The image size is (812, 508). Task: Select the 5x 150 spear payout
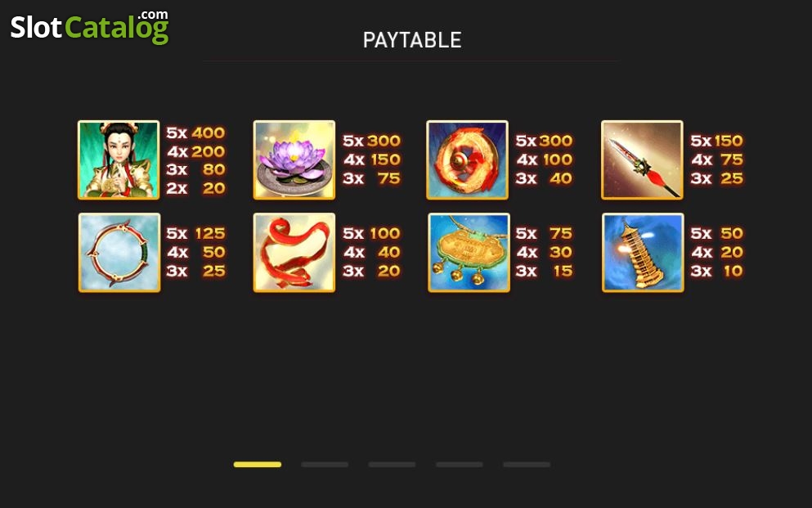tap(716, 141)
